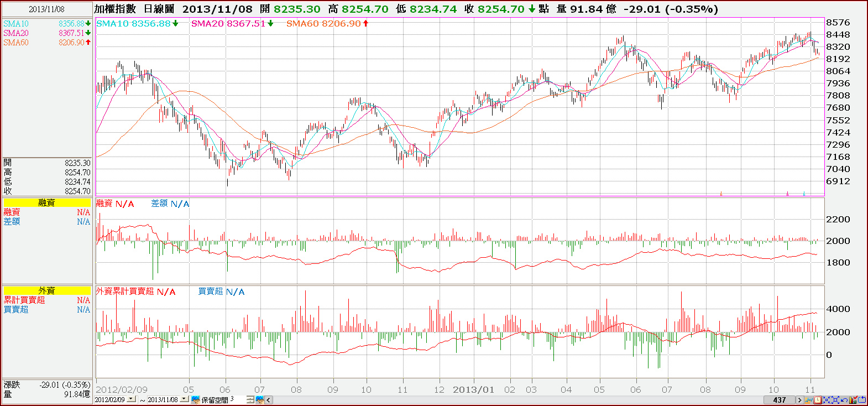Click the SMA10 value in left panel

pyautogui.click(x=71, y=24)
